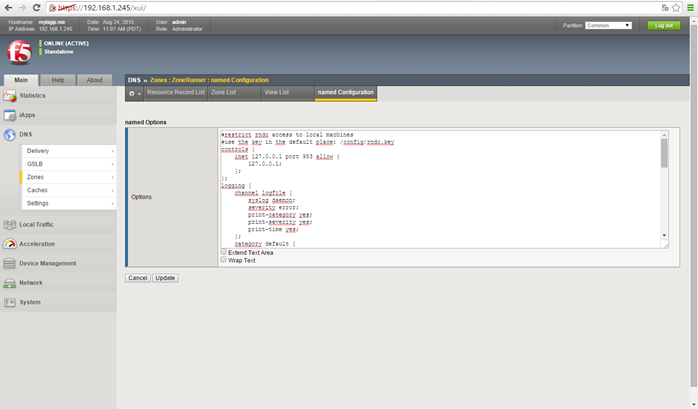This screenshot has height=409, width=698.
Task: Click the Network sidebar icon
Action: (10, 283)
